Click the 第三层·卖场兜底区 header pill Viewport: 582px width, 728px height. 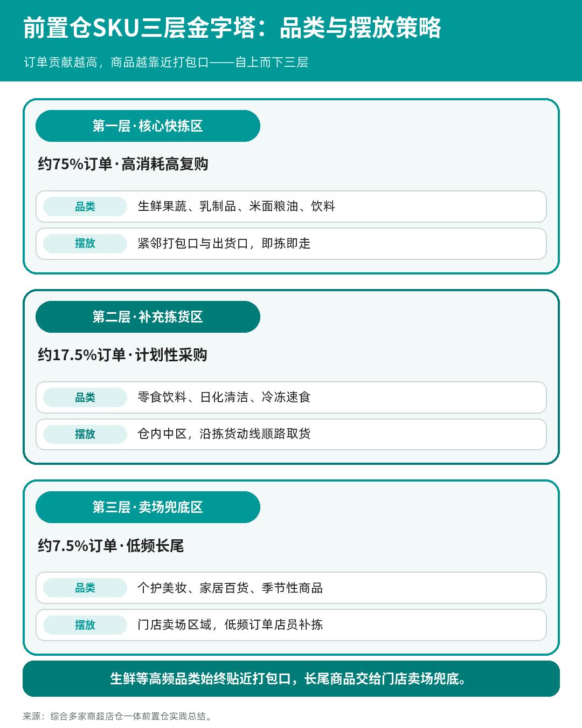148,507
